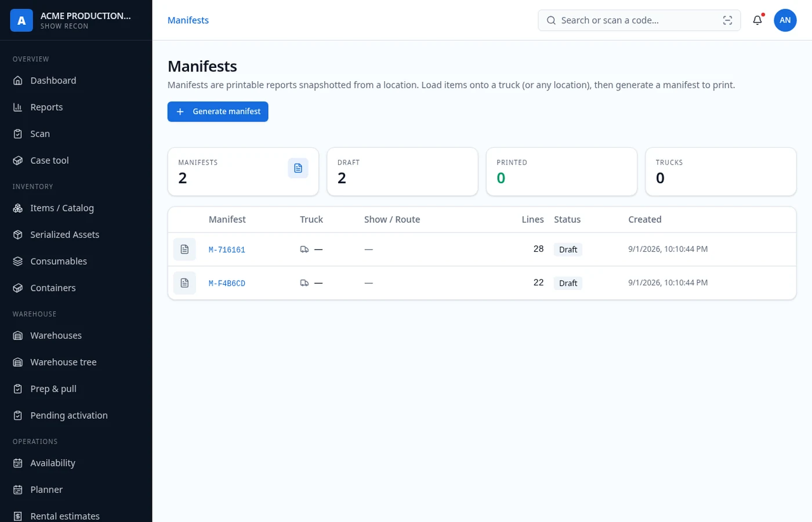Click the Planner calendar icon
812x522 pixels.
click(x=18, y=490)
